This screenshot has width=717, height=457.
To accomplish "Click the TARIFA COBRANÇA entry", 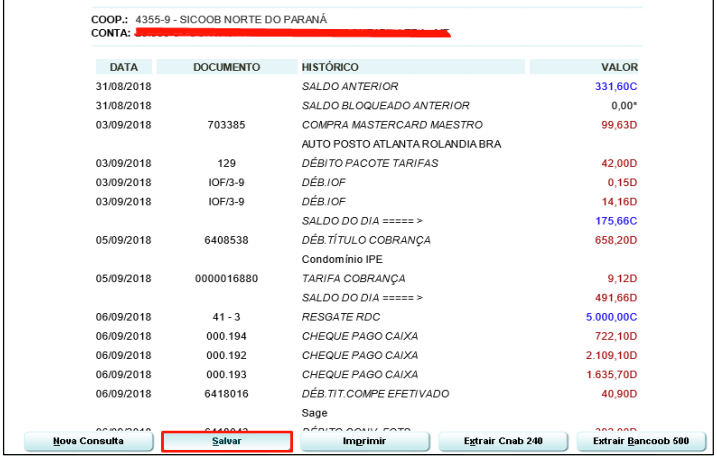I will coord(354,279).
